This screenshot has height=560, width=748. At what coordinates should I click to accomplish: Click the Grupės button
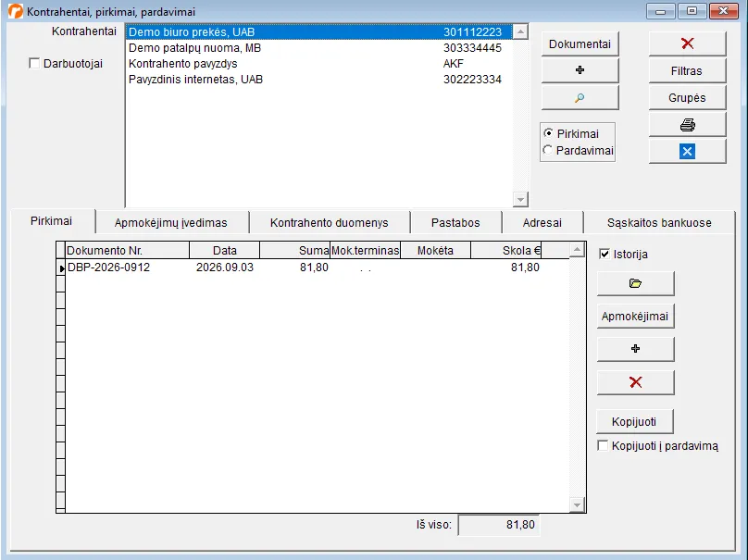click(687, 98)
